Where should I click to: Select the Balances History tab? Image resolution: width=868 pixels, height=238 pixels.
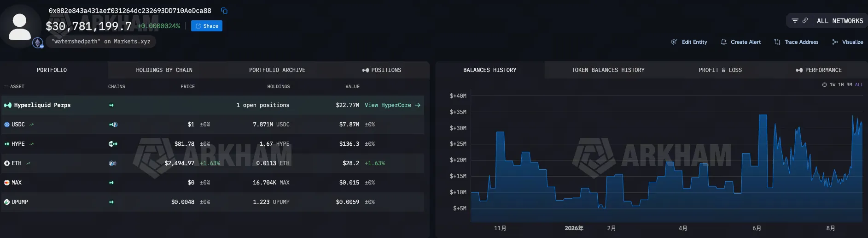coord(490,70)
